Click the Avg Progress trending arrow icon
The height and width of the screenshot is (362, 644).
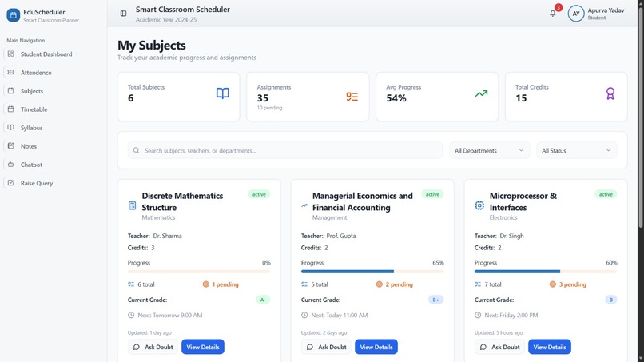[481, 93]
